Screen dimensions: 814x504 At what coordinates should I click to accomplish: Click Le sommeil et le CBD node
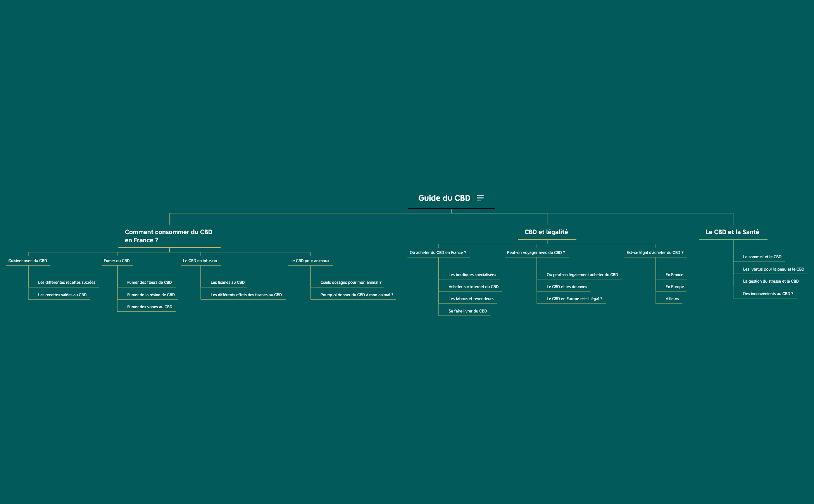tap(762, 257)
